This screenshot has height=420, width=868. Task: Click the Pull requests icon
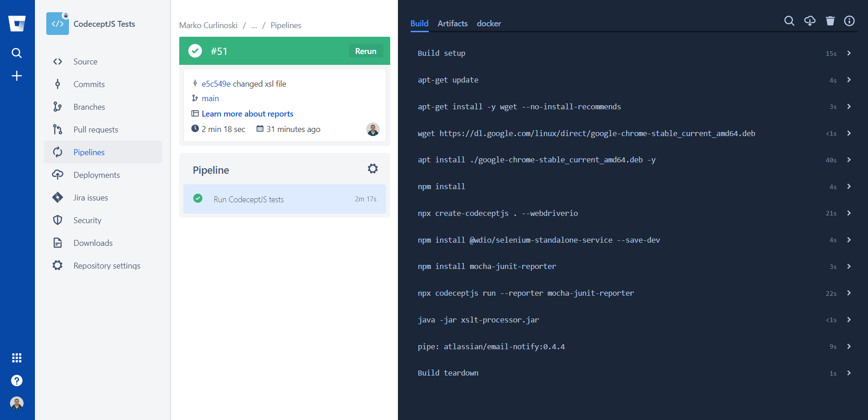pos(58,130)
